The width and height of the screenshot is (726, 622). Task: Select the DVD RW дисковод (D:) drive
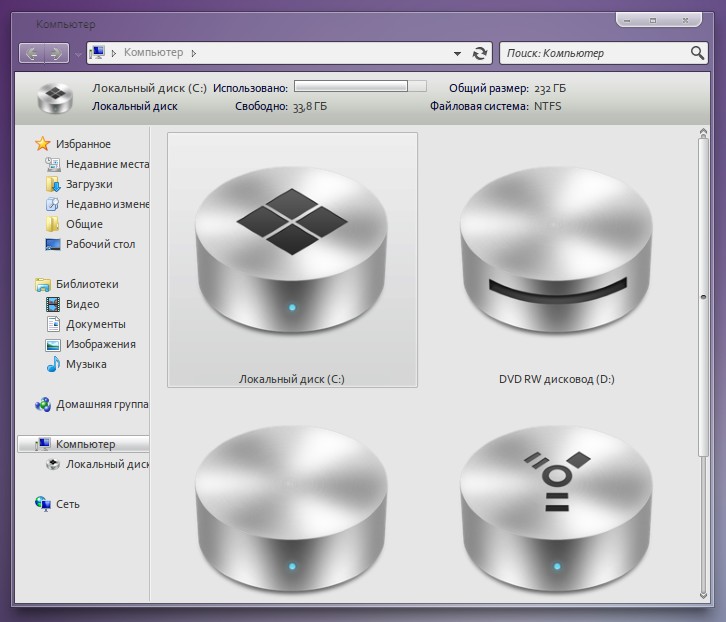coord(556,250)
